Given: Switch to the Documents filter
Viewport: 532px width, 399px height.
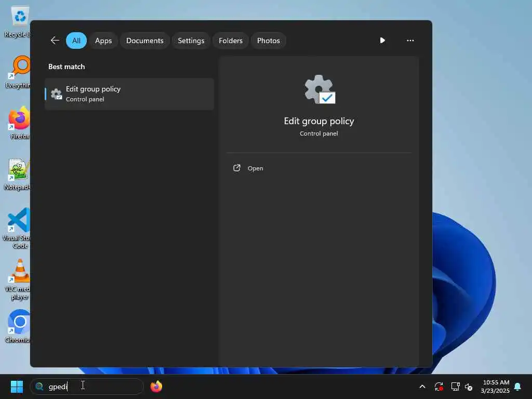Looking at the screenshot, I should [x=145, y=41].
